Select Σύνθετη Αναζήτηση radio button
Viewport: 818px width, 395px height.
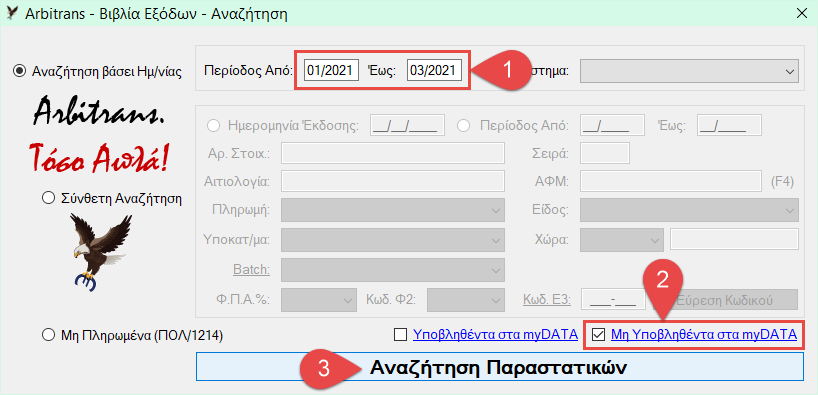click(x=47, y=198)
